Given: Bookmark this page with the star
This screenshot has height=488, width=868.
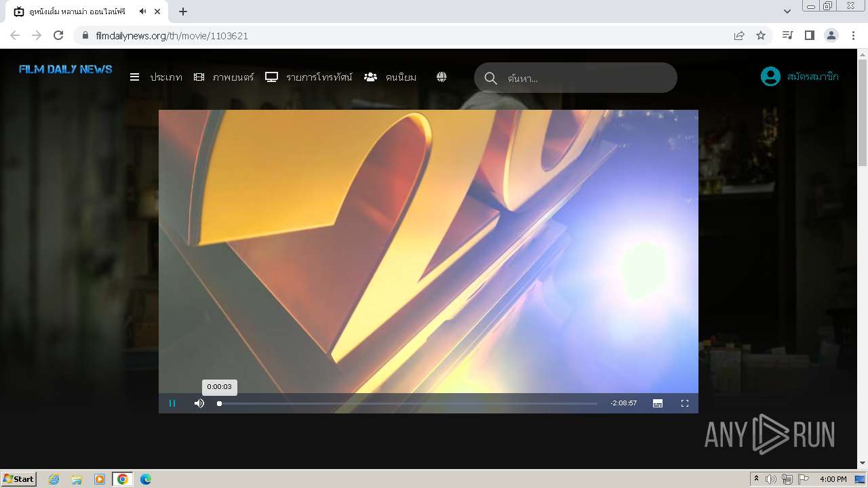Looking at the screenshot, I should pyautogui.click(x=761, y=35).
